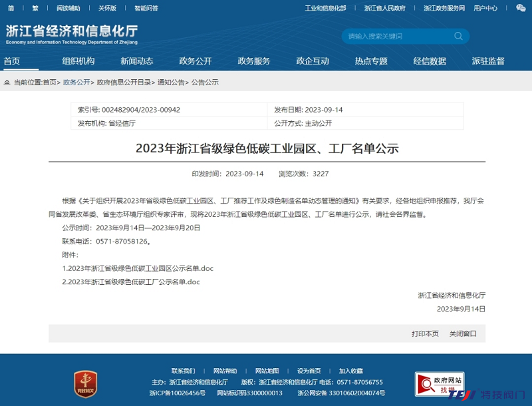Open the WeChat icon in top bar
532x406 pixels.
point(520,8)
